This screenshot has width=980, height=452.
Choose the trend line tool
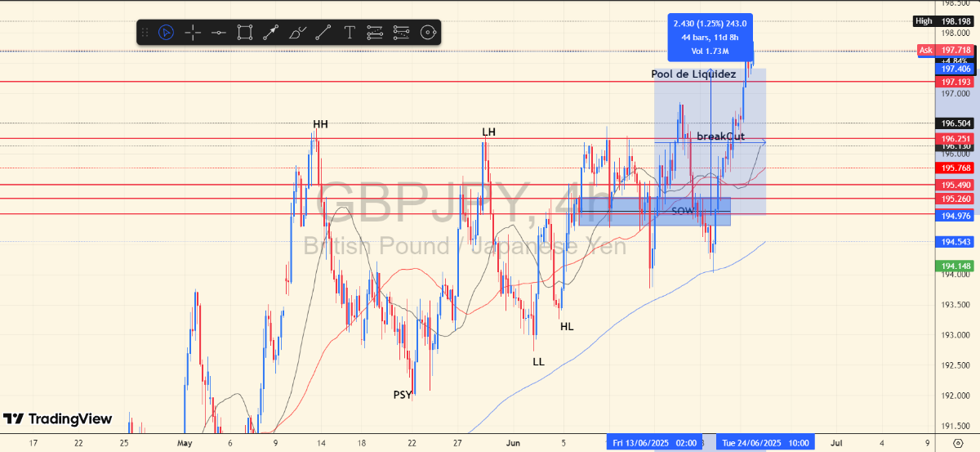(323, 33)
